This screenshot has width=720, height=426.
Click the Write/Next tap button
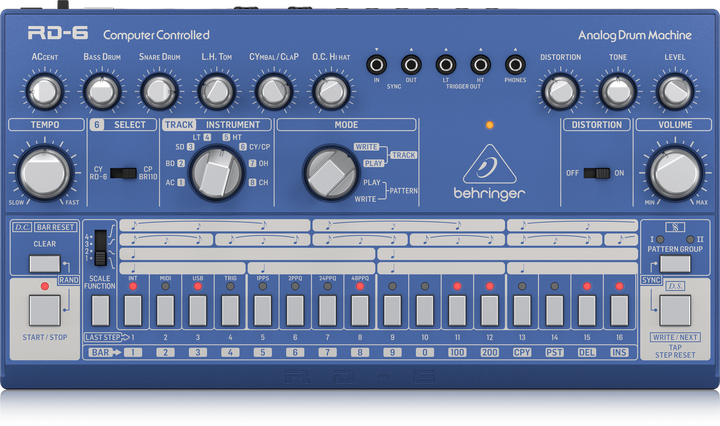click(675, 310)
